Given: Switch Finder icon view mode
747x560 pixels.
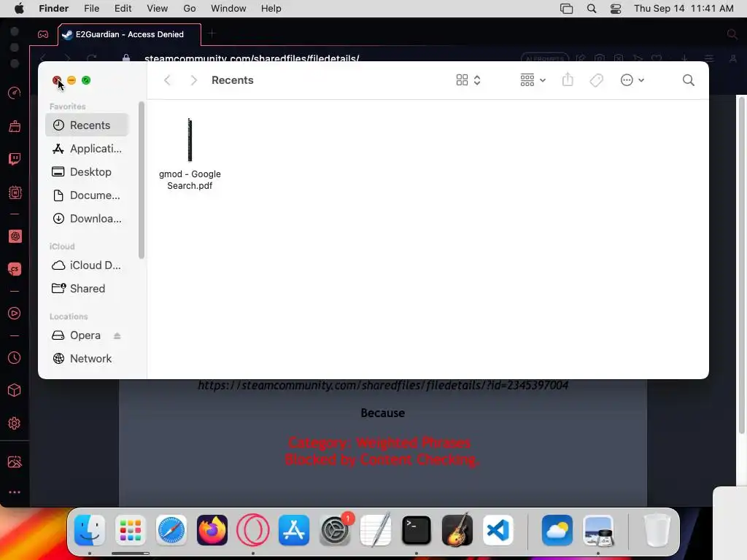Looking at the screenshot, I should tap(468, 80).
